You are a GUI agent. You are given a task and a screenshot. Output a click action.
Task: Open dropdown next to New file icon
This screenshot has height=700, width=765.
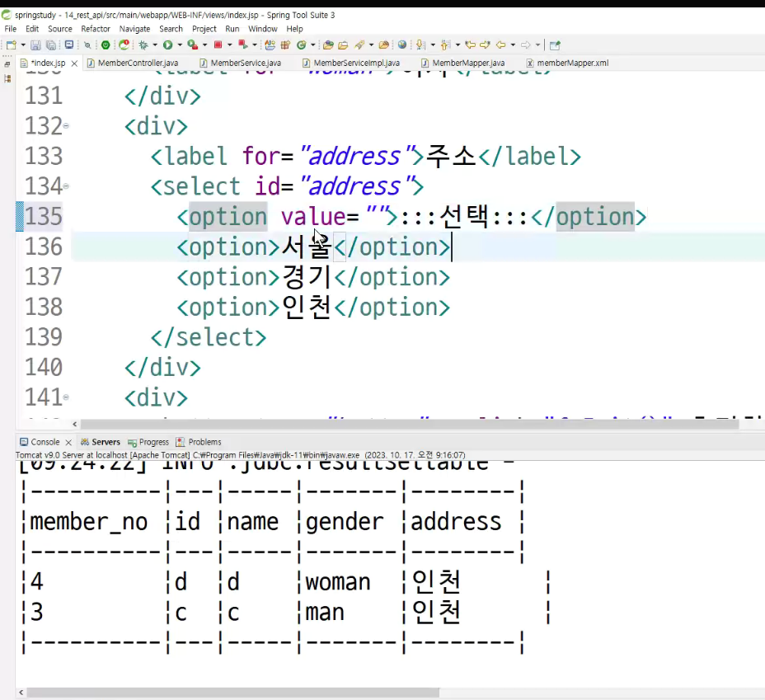coord(23,45)
